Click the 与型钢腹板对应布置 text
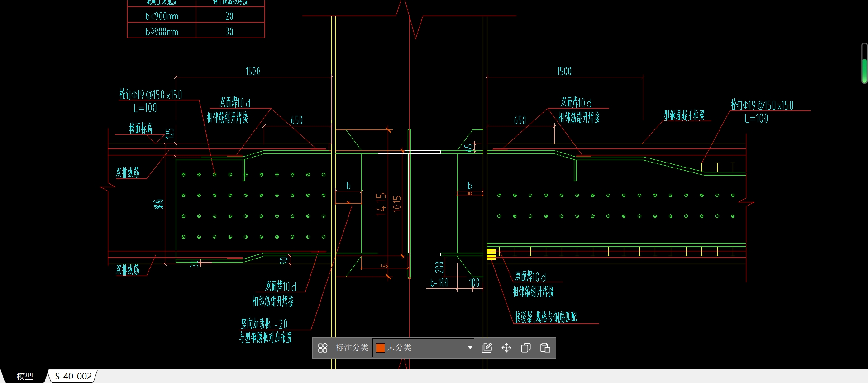Image resolution: width=868 pixels, height=383 pixels. click(266, 337)
